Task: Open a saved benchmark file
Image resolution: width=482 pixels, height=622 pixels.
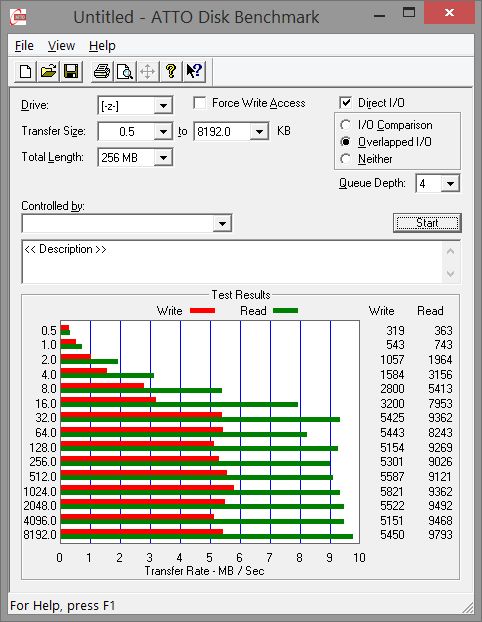Action: pyautogui.click(x=48, y=72)
